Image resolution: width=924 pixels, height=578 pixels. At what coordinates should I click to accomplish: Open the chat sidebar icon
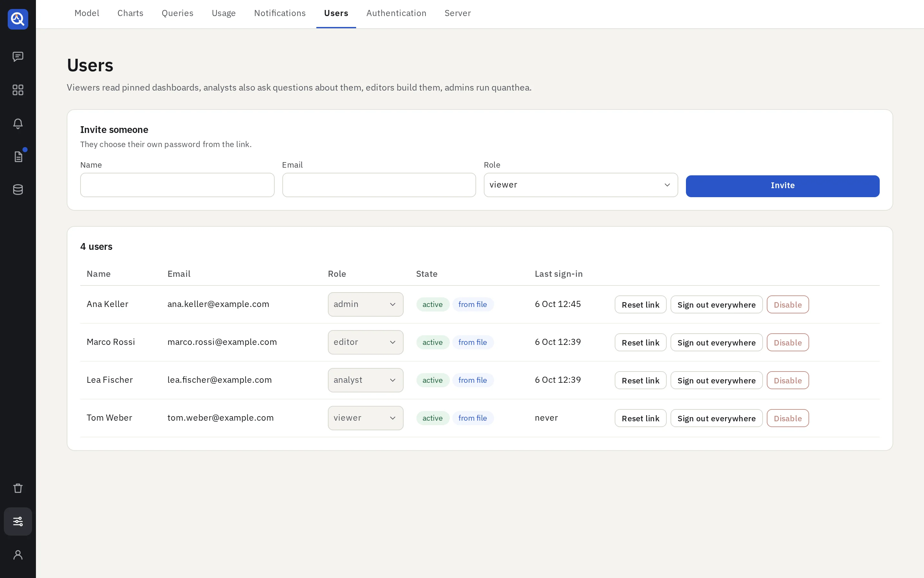18,57
